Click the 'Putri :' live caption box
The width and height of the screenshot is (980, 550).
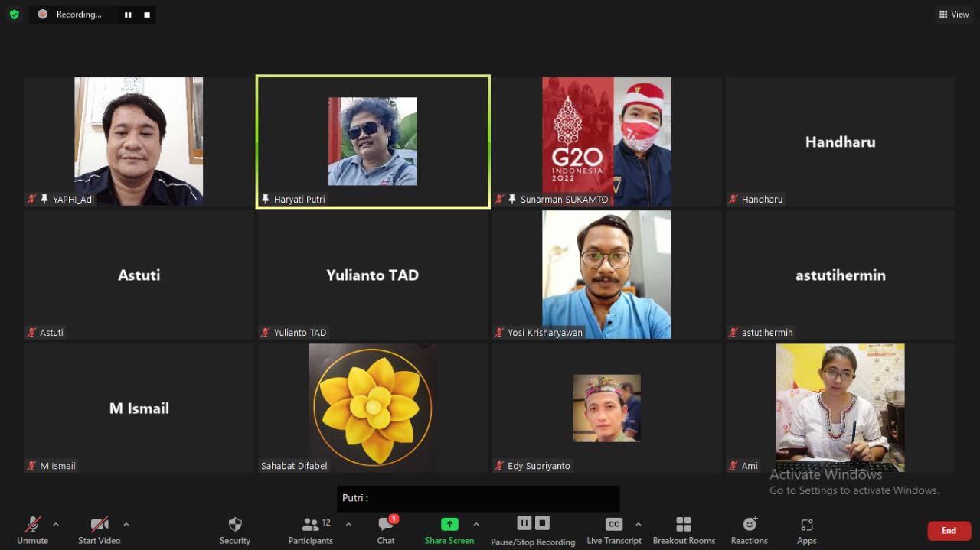(x=479, y=498)
